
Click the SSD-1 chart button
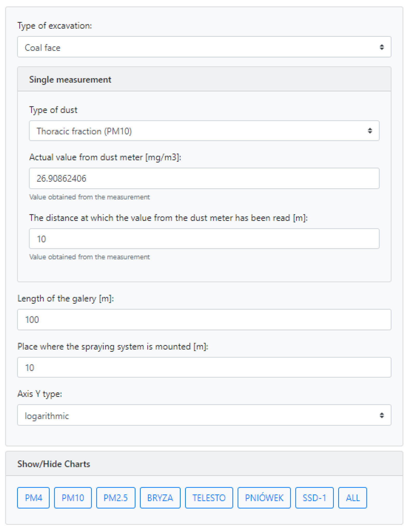pos(314,498)
